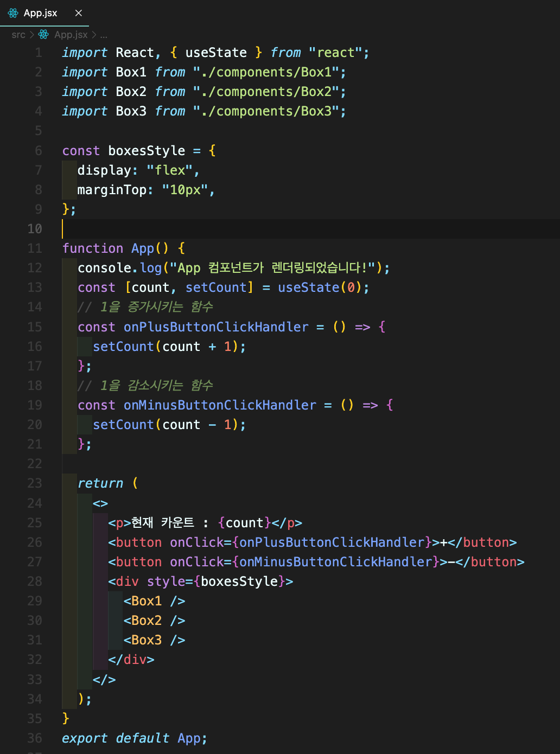The width and height of the screenshot is (560, 754).
Task: Click the "./components/Box1" import path
Action: point(266,72)
